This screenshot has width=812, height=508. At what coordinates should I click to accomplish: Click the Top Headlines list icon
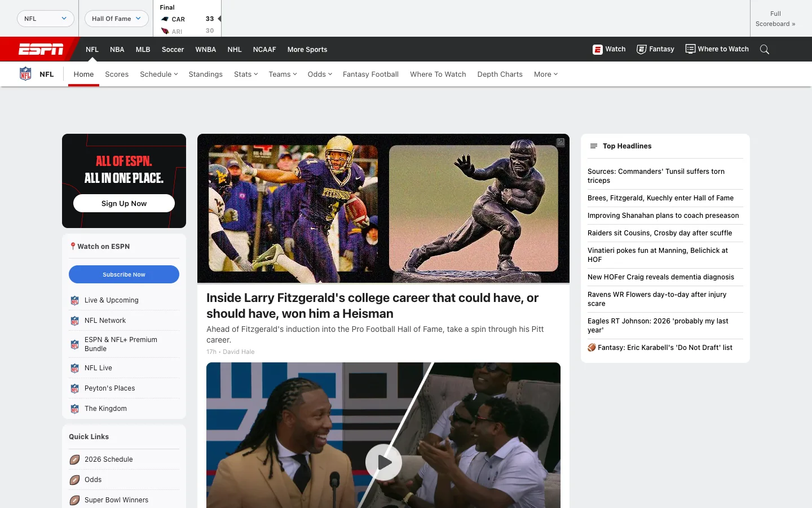pyautogui.click(x=593, y=146)
